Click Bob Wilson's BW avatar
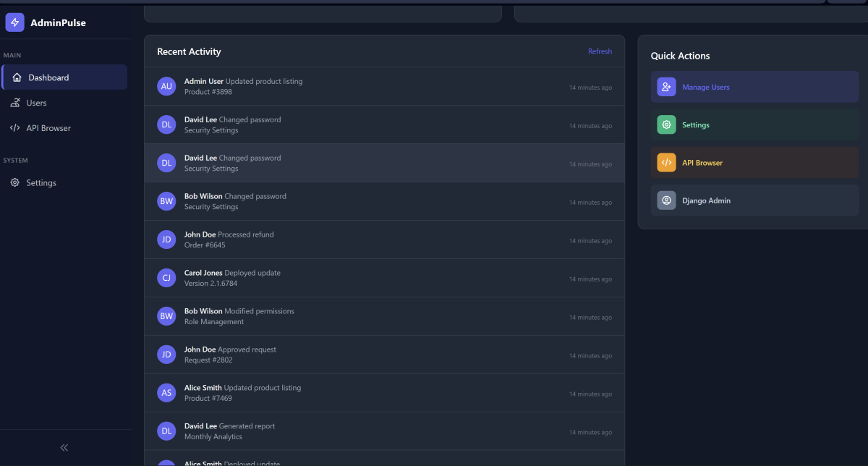The height and width of the screenshot is (466, 868). (166, 201)
